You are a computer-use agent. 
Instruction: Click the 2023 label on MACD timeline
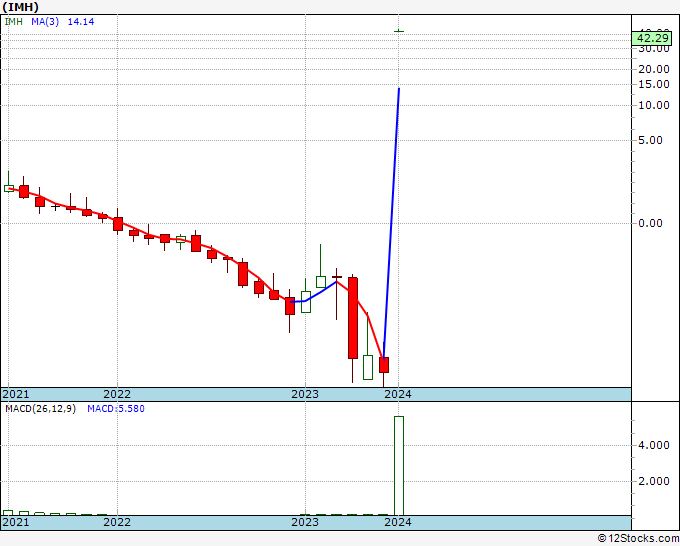305,522
